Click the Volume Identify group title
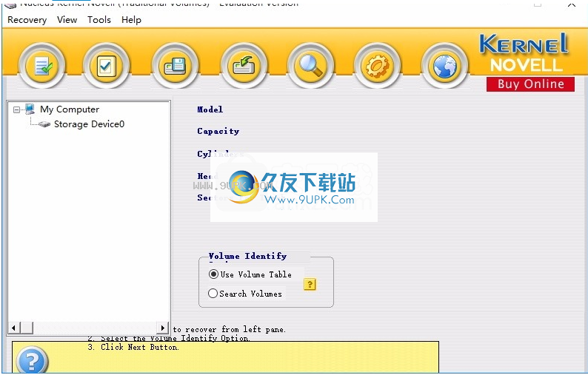Screen dimensions: 588x375 (247, 256)
